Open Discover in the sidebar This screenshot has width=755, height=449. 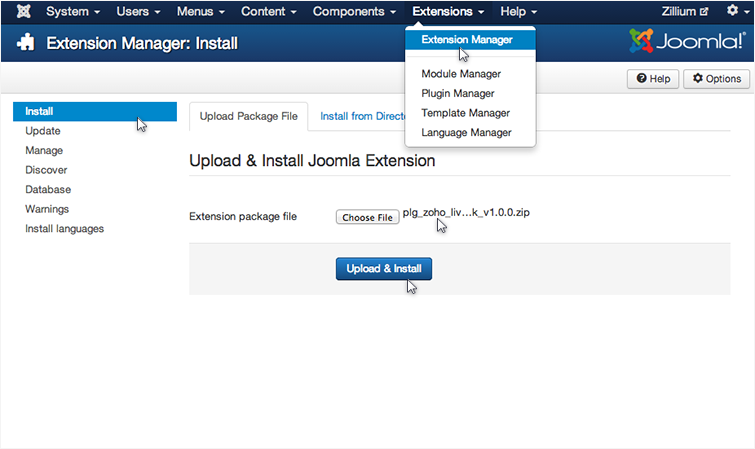pyautogui.click(x=46, y=170)
